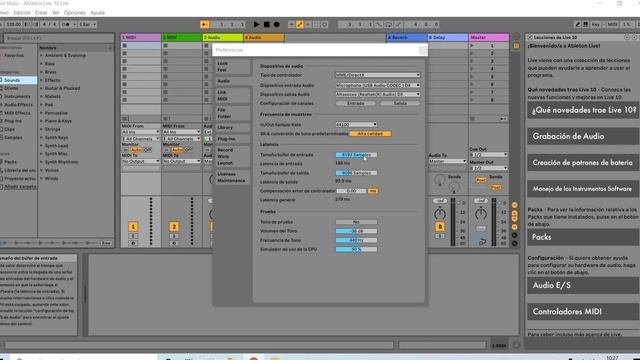640x360 pixels.
Task: Expand the Ambient & Evolving folder
Action: pos(42,56)
